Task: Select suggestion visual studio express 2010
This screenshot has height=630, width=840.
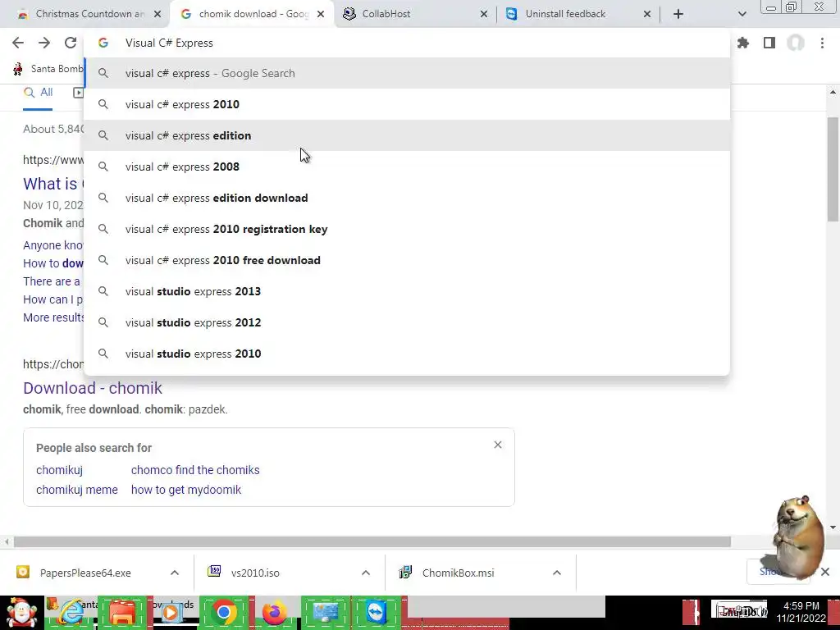Action: coord(407,353)
